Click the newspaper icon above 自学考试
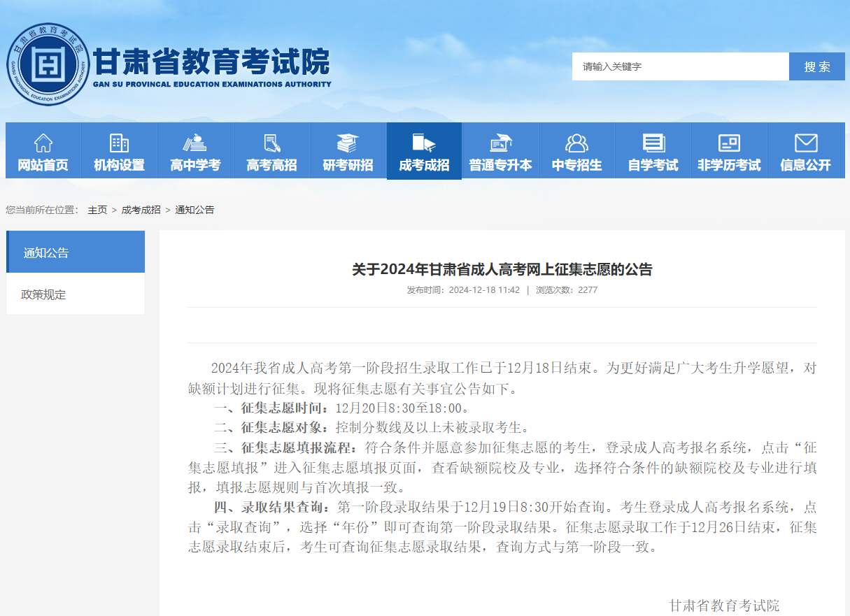 click(x=653, y=143)
